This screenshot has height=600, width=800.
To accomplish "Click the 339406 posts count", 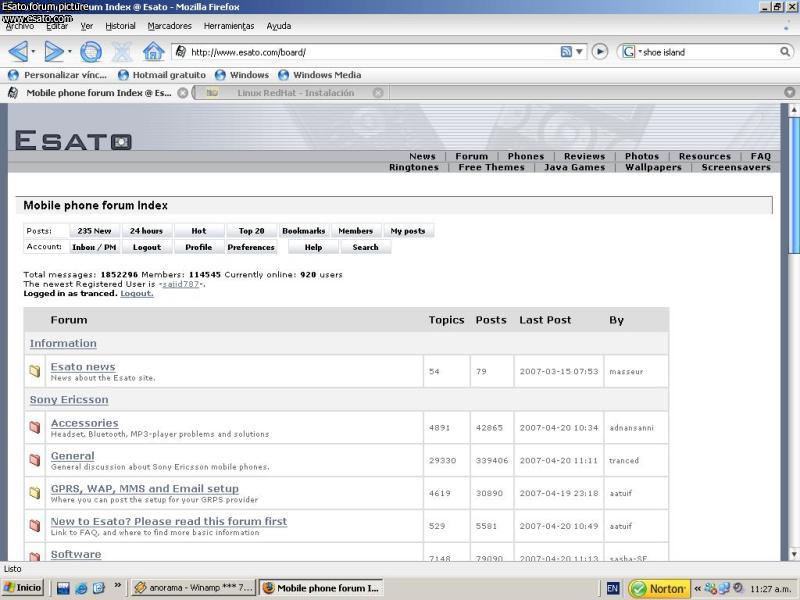I will (492, 460).
